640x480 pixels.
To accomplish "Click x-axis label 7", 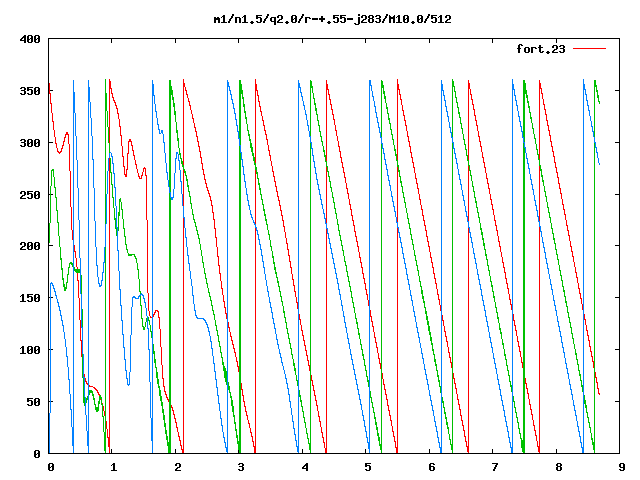I will point(495,467).
